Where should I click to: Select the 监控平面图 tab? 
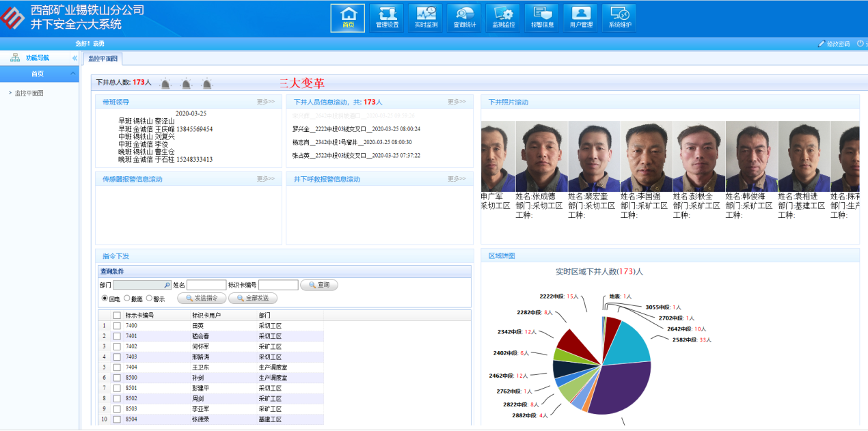[x=103, y=59]
